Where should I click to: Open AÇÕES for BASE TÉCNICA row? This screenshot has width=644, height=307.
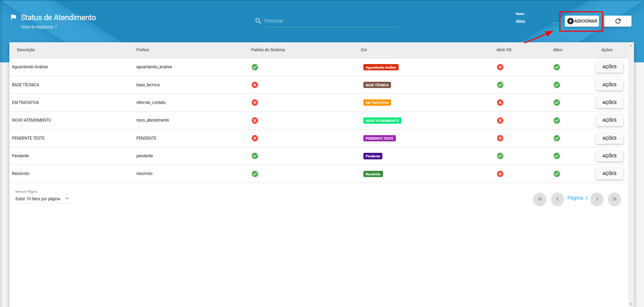tap(609, 85)
